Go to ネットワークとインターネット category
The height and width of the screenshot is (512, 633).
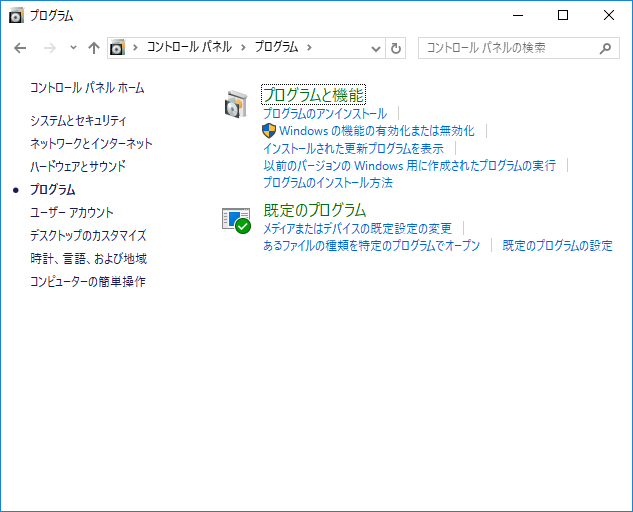[x=91, y=143]
